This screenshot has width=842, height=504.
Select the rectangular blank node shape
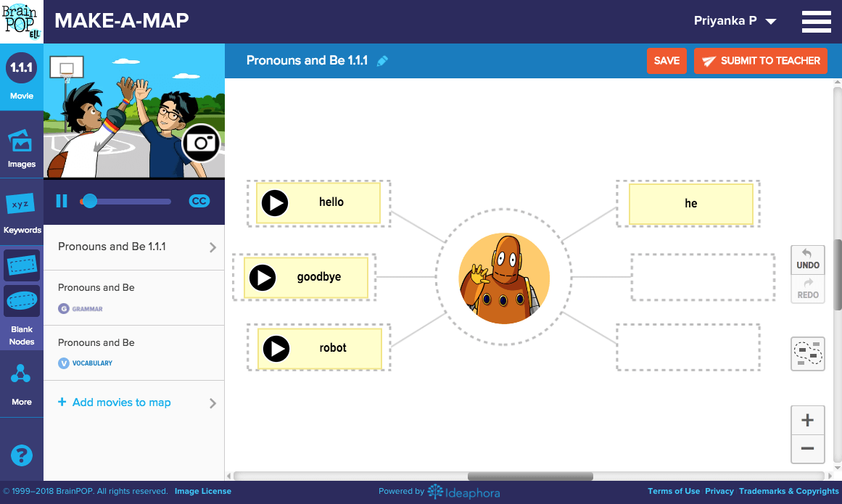[x=22, y=266]
